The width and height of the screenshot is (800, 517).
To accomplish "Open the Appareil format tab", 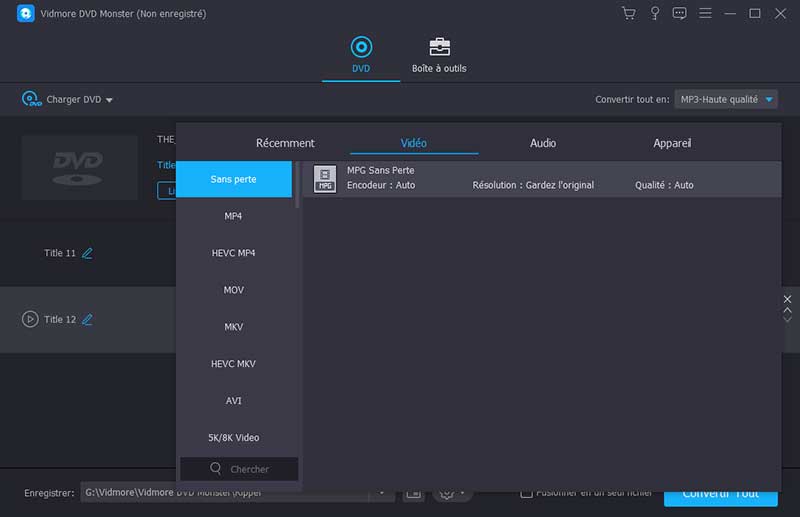I will (672, 143).
